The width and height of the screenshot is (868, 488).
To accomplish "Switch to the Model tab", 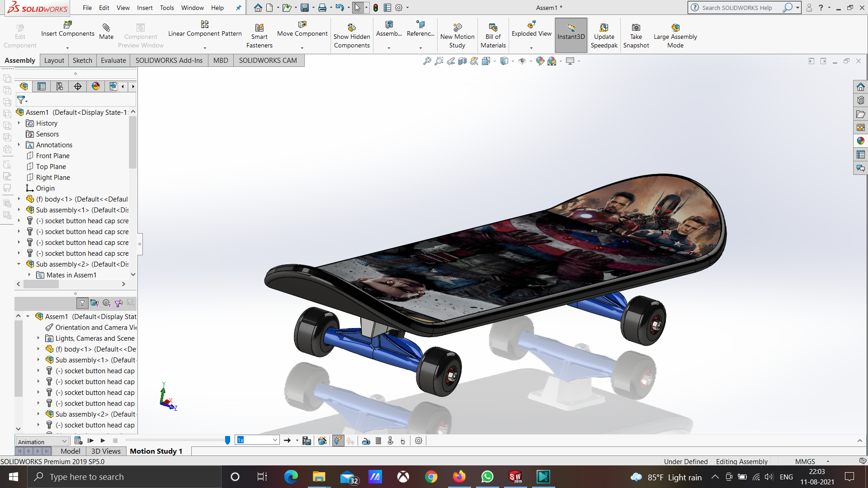I will click(x=70, y=451).
